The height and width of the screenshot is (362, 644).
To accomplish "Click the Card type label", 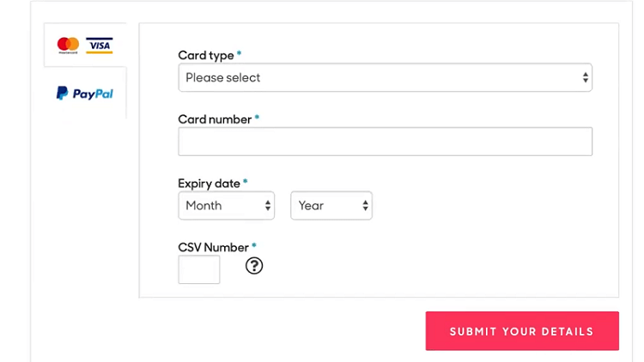I will (x=206, y=56).
